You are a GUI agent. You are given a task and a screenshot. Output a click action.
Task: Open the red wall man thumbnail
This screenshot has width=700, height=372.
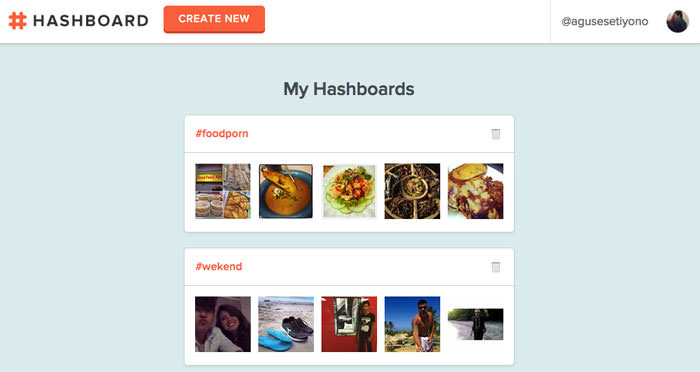click(x=349, y=324)
